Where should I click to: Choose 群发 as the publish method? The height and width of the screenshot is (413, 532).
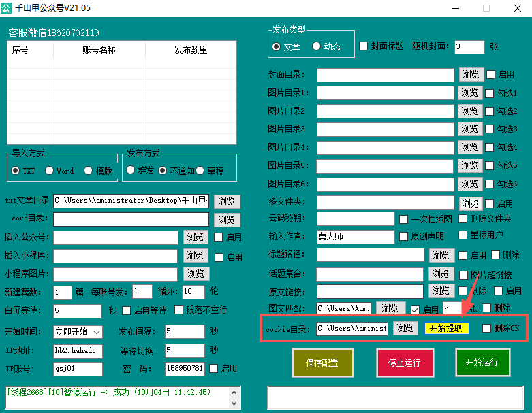coord(131,171)
